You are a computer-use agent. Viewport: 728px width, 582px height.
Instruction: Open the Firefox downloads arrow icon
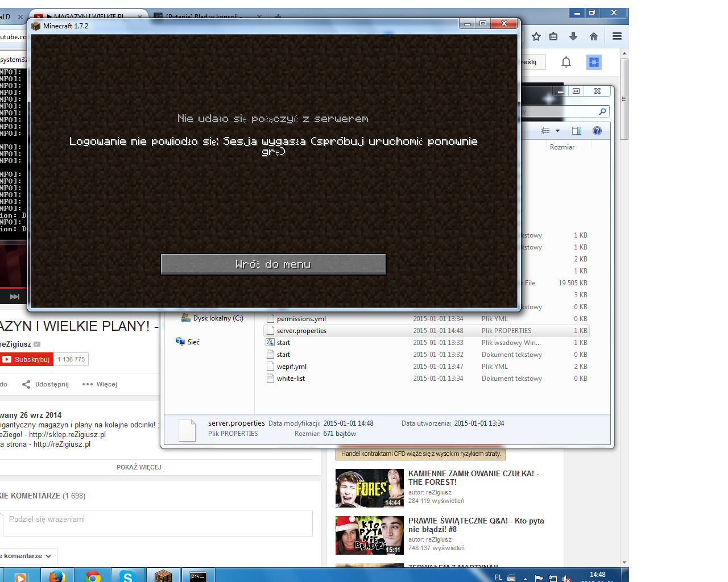(x=573, y=36)
